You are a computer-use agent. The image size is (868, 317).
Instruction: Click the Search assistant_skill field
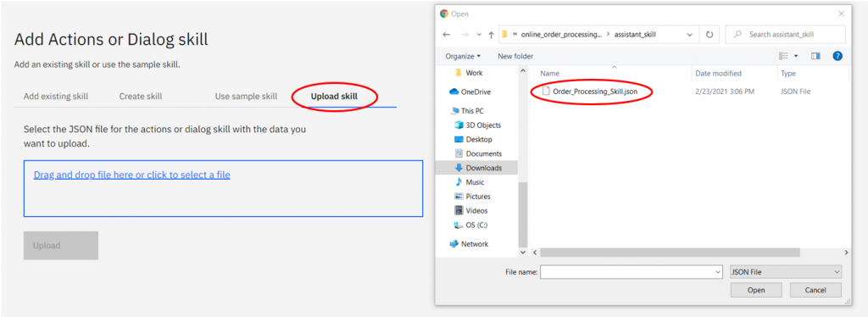point(786,34)
